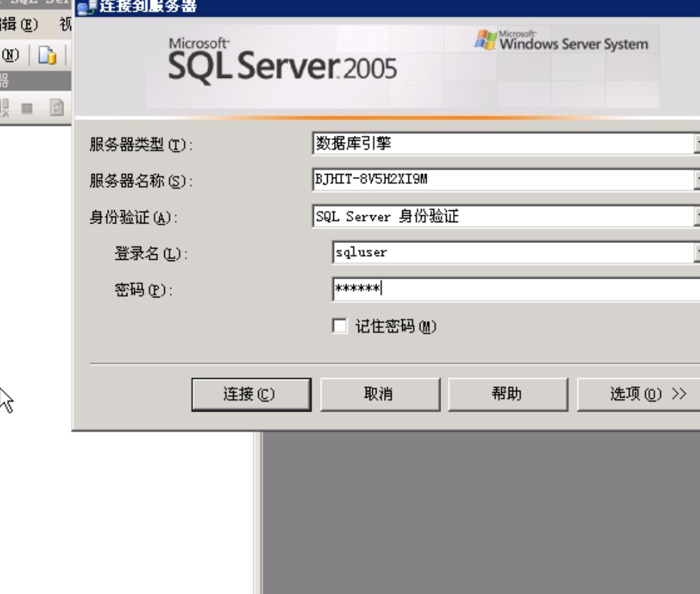700x594 pixels.
Task: Click the 身份验证(A) label
Action: [134, 217]
